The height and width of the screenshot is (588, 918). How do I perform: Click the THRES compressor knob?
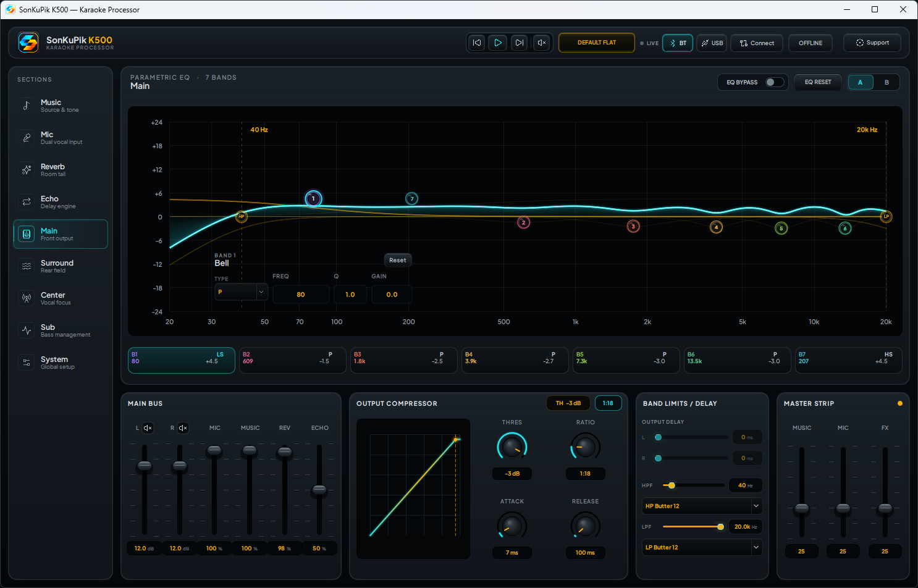coord(512,447)
